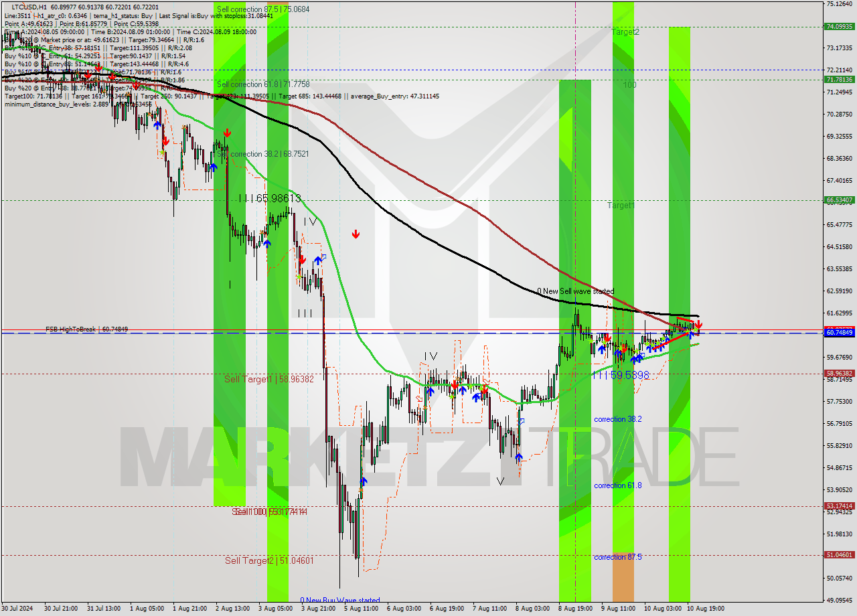857x616 pixels.
Task: Click the 'Sell correction 61.8 | 71.7758' label
Action: 263,84
